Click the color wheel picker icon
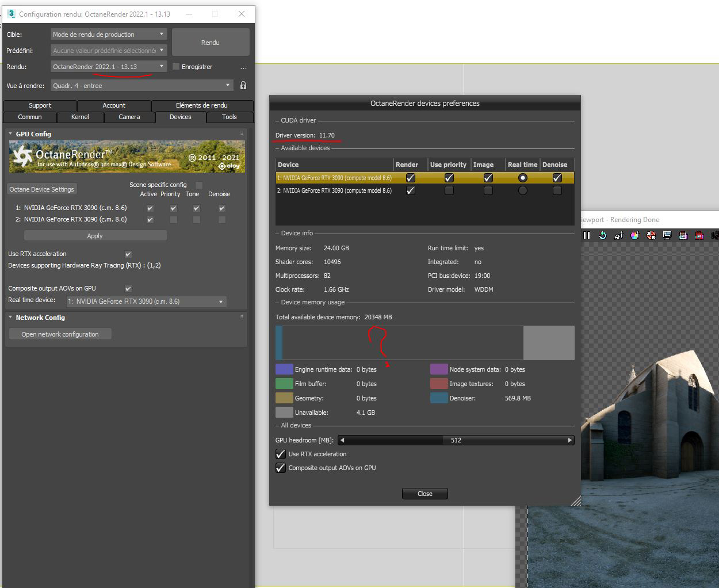The height and width of the screenshot is (588, 719). [635, 235]
